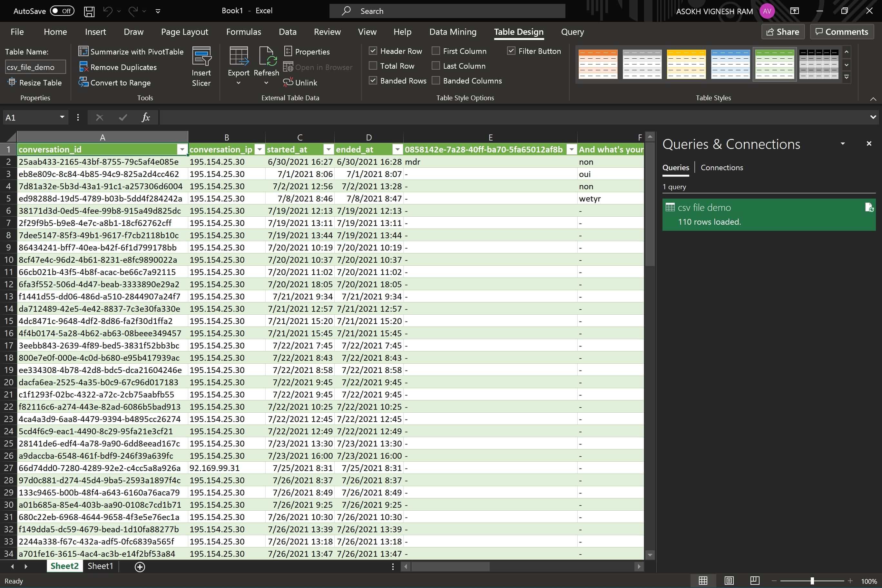Switch to the Formulas tab
The width and height of the screenshot is (882, 588).
tap(243, 32)
